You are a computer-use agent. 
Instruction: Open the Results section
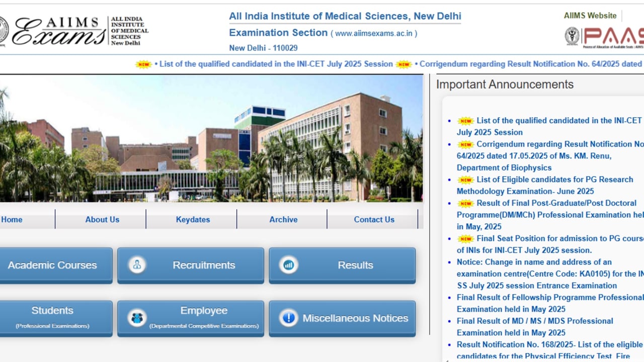coord(342,265)
